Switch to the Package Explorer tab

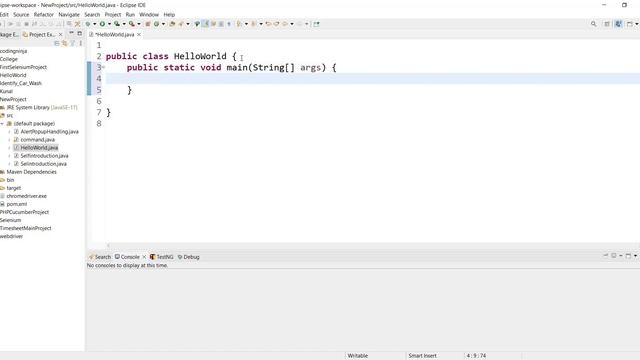point(9,35)
